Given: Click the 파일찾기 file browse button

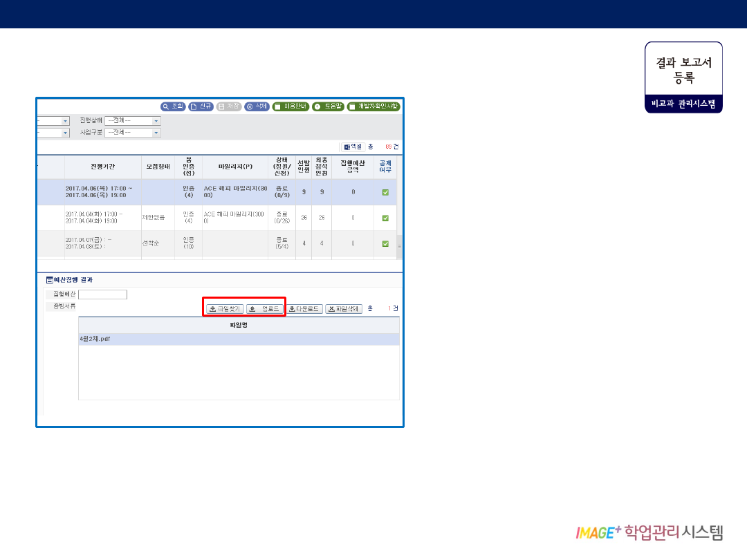Looking at the screenshot, I should (225, 309).
